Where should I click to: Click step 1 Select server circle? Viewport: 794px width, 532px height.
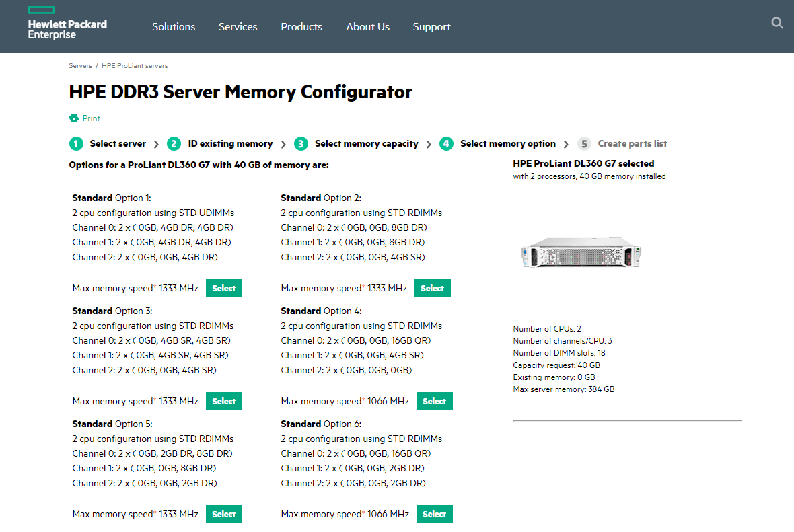76,143
